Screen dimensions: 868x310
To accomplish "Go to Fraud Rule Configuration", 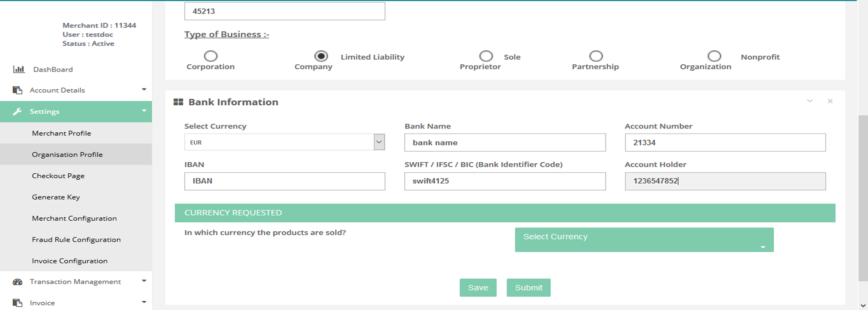I will [76, 239].
